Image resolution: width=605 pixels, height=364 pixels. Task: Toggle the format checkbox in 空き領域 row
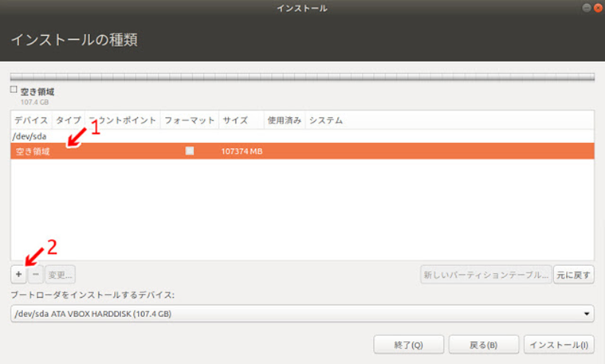click(x=190, y=151)
